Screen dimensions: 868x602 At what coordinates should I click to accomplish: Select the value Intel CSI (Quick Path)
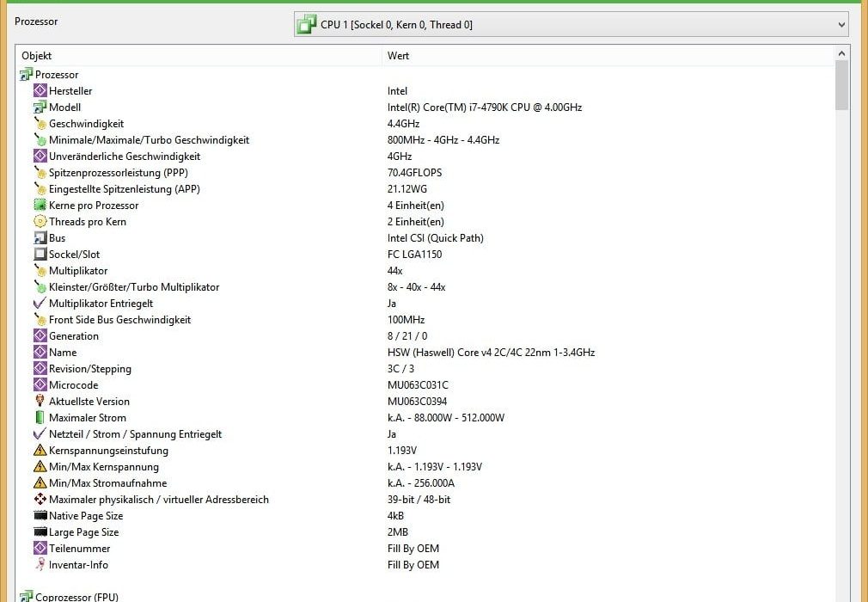click(436, 237)
